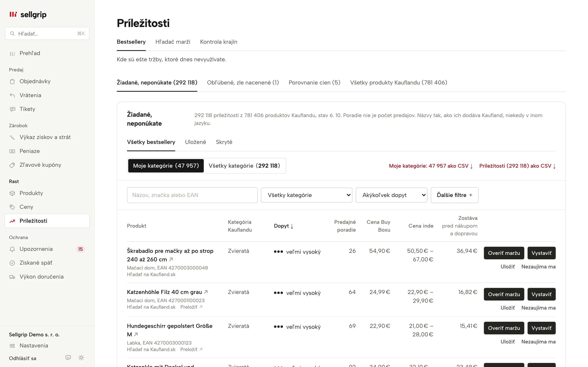This screenshot has height=367, width=588.
Task: Download Príležitosti (292 118) ako CSV
Action: click(x=517, y=166)
